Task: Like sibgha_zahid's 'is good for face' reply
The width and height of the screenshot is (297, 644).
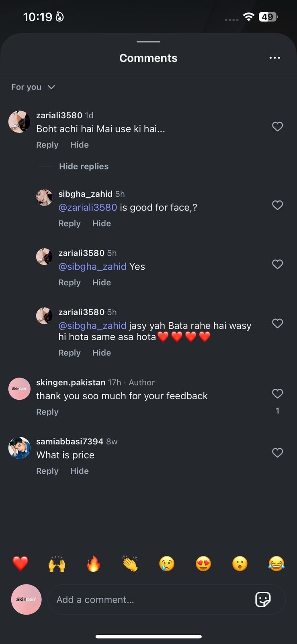Action: click(x=277, y=205)
